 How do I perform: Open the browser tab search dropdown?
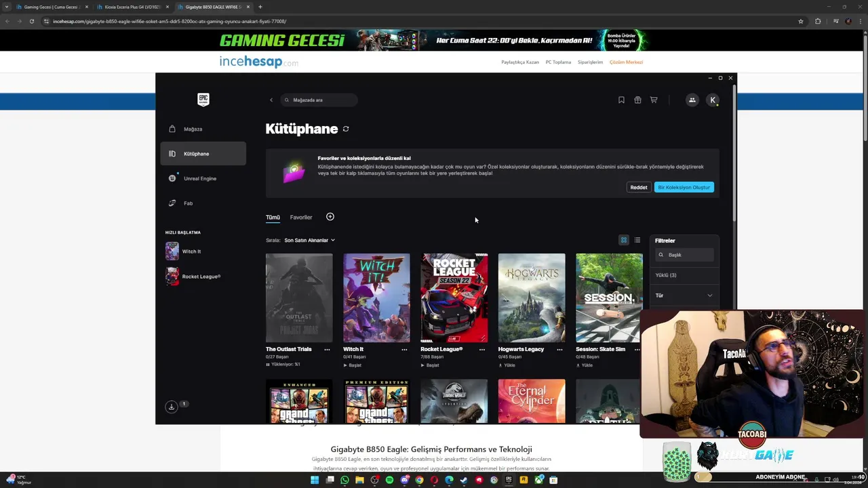coord(7,7)
